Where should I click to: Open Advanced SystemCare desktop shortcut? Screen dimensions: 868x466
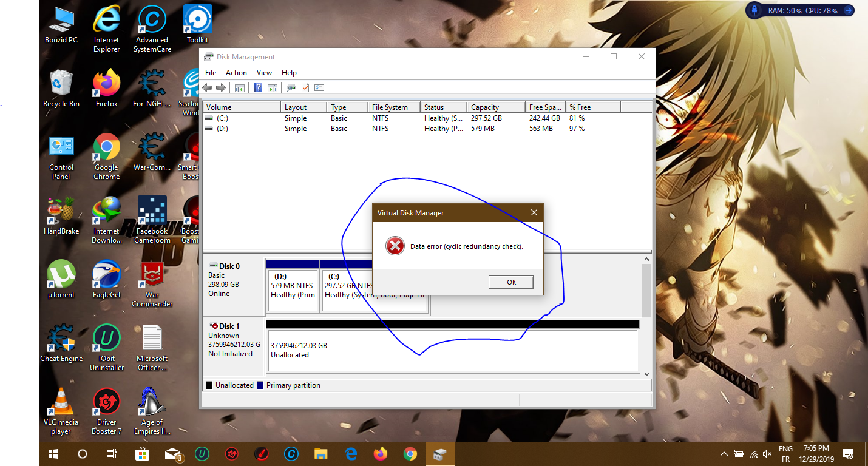click(152, 29)
